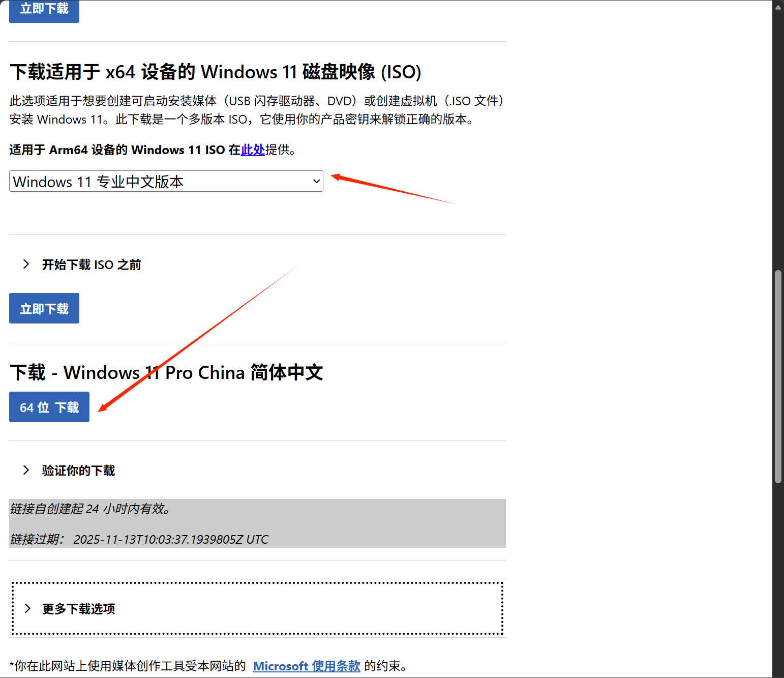The height and width of the screenshot is (678, 784).
Task: Open the Microsoft 使用条款 link
Action: [x=307, y=666]
